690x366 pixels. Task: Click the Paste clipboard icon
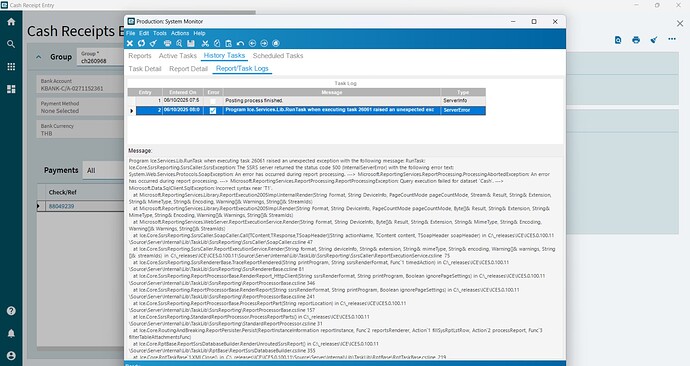(x=228, y=43)
